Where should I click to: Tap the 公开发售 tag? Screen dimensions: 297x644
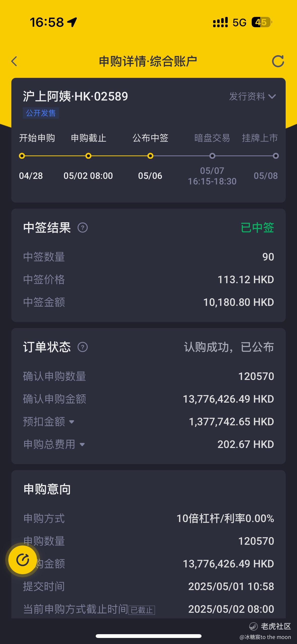pos(41,113)
